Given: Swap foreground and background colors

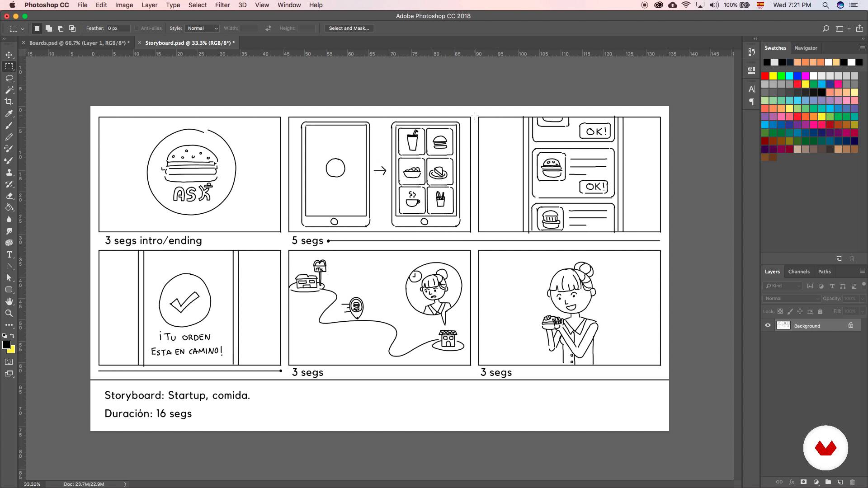Looking at the screenshot, I should (13, 336).
